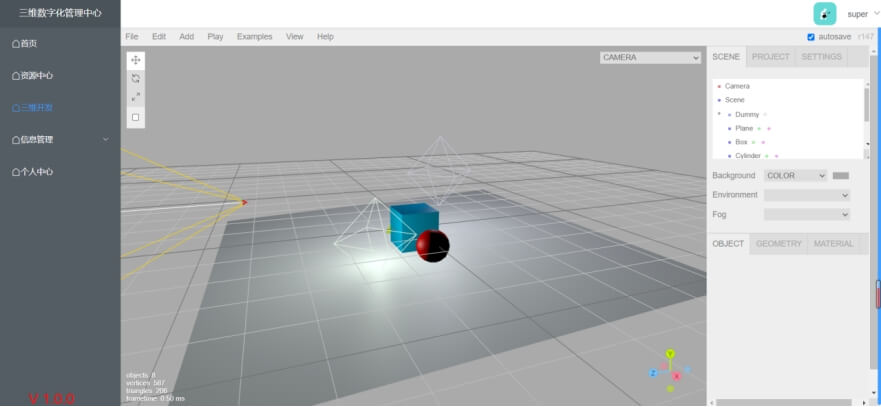Toggle the autosave checkbox
Image resolution: width=881 pixels, height=407 pixels.
811,37
